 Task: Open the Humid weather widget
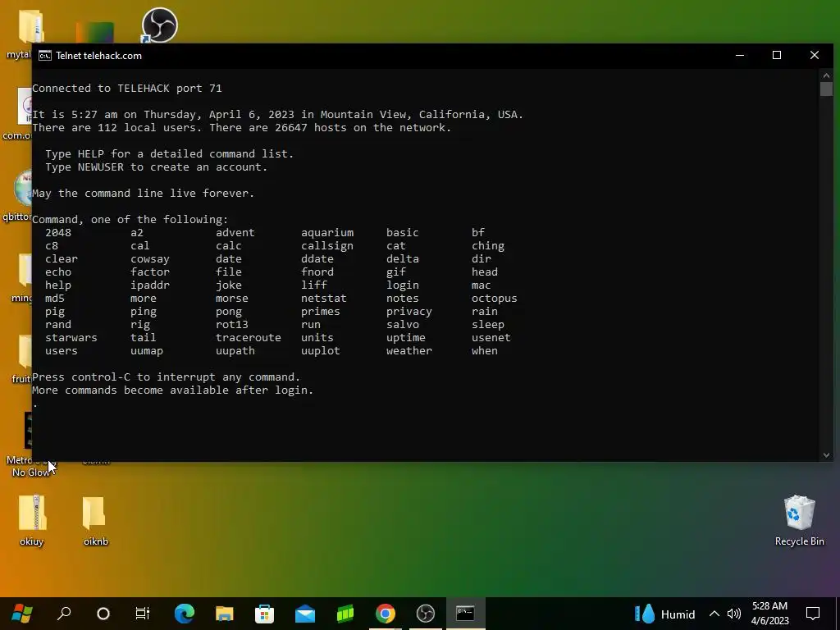coord(664,614)
